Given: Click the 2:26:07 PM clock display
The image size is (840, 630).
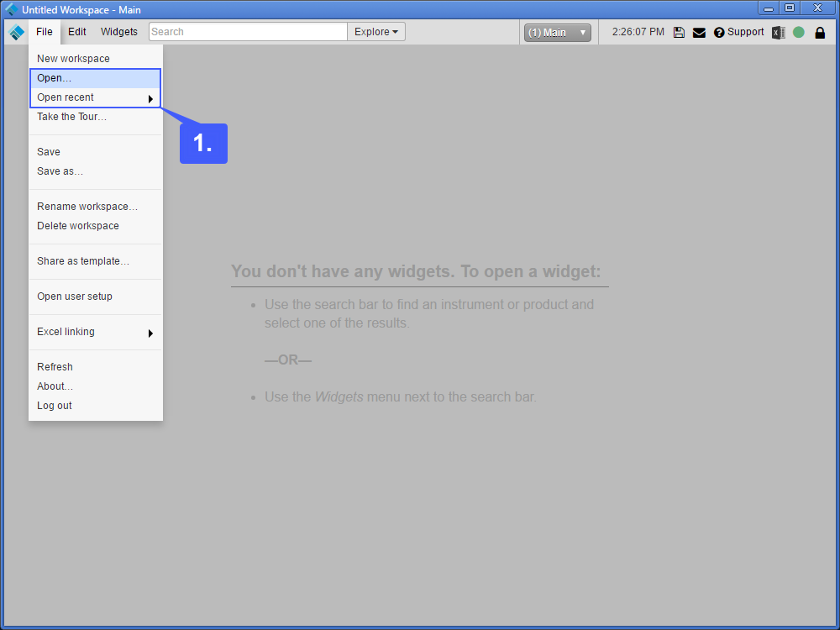Looking at the screenshot, I should 638,32.
